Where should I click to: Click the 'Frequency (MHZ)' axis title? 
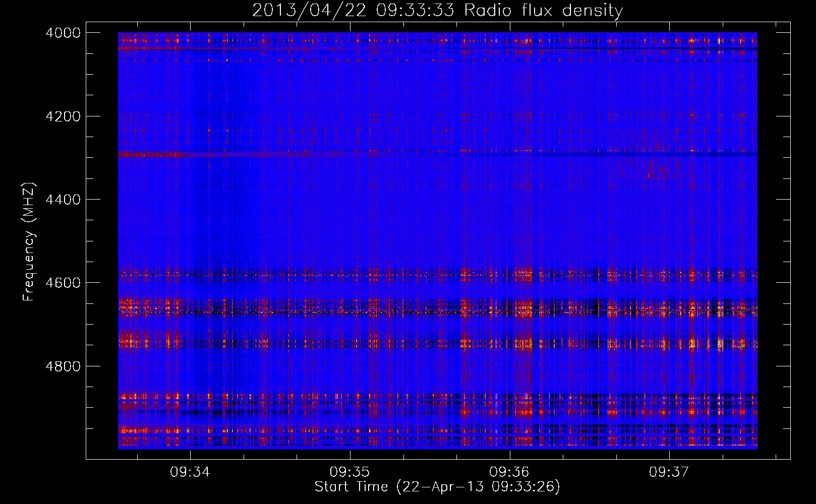29,241
